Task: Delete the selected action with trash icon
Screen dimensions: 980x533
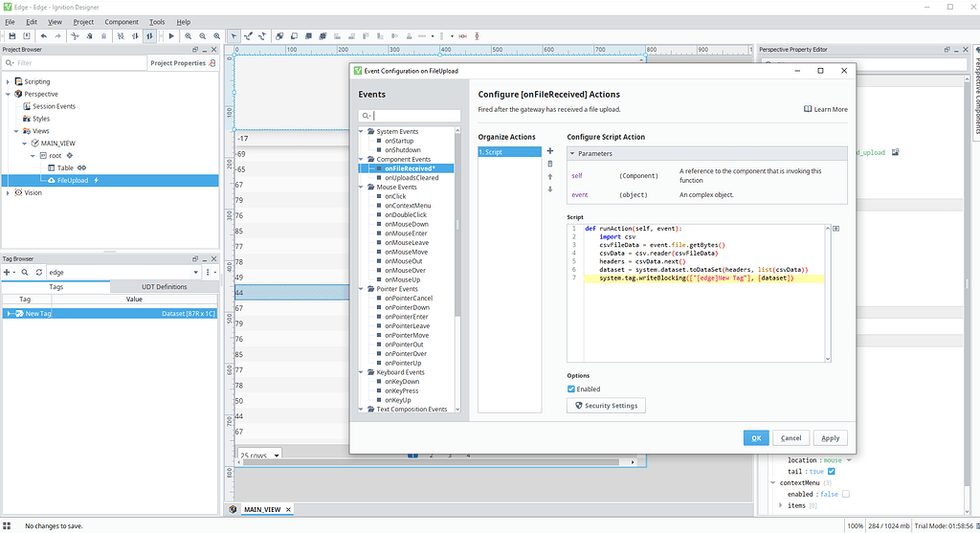Action: [x=550, y=164]
